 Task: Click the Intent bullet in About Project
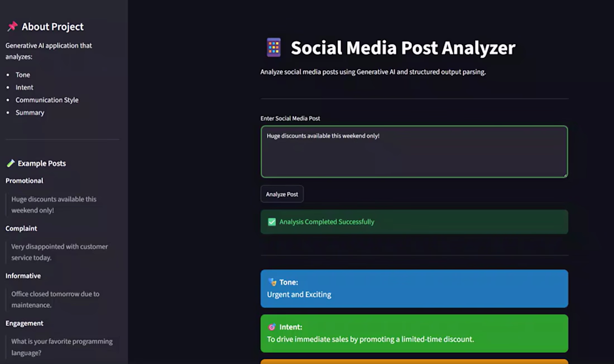click(24, 87)
